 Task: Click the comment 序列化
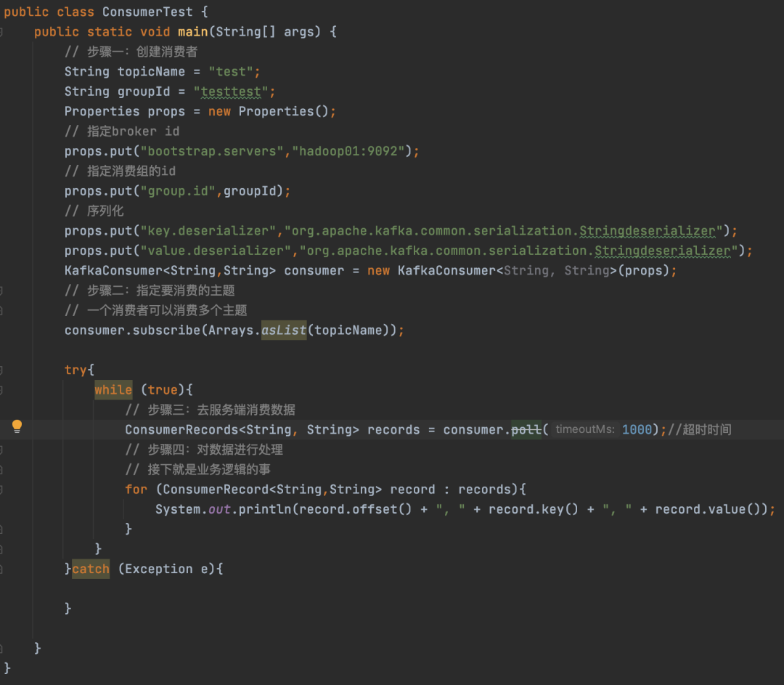tap(94, 211)
